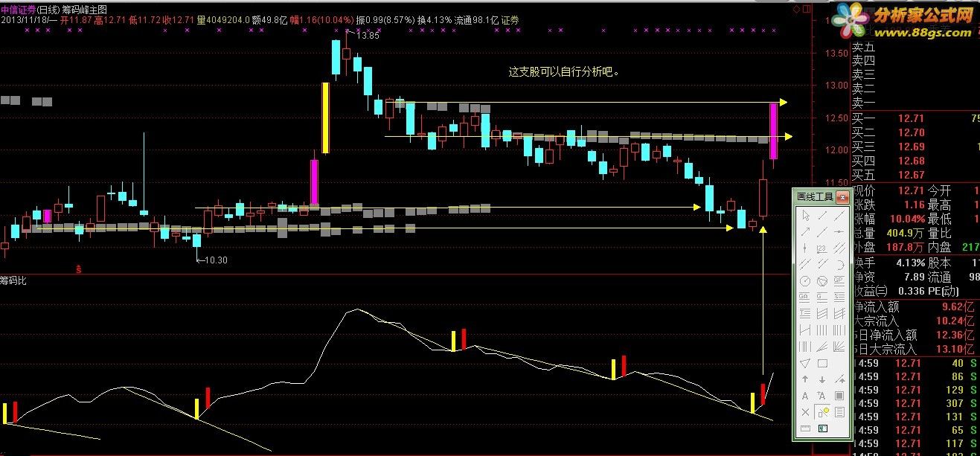The height and width of the screenshot is (456, 980).
Task: Close the 画线工具 palette
Action: click(x=842, y=197)
